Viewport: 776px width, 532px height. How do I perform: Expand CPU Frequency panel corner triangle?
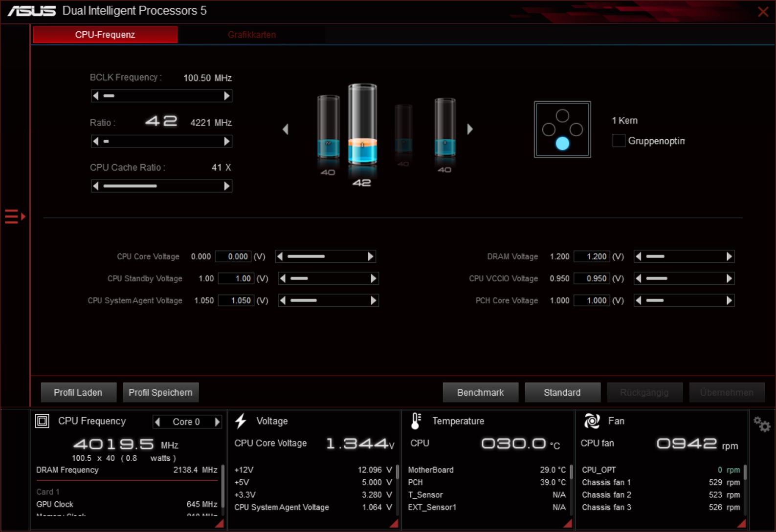click(x=220, y=523)
